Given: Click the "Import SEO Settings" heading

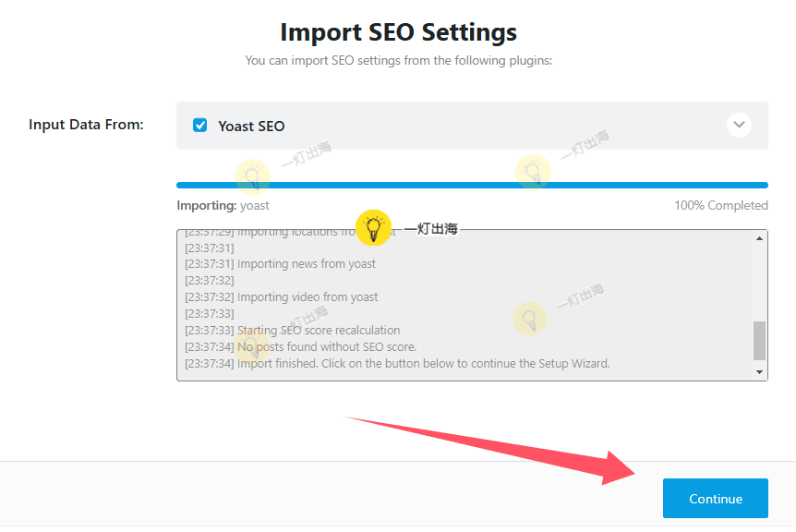Looking at the screenshot, I should click(x=398, y=31).
